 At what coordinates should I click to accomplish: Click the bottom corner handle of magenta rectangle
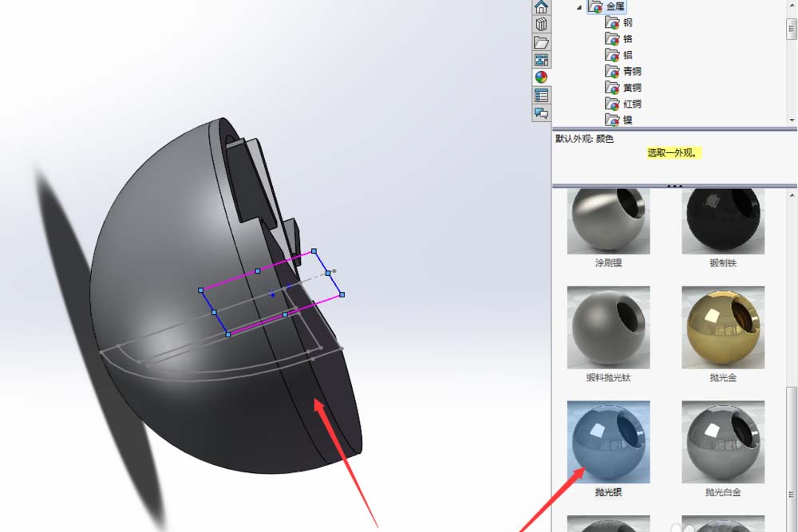tap(228, 334)
